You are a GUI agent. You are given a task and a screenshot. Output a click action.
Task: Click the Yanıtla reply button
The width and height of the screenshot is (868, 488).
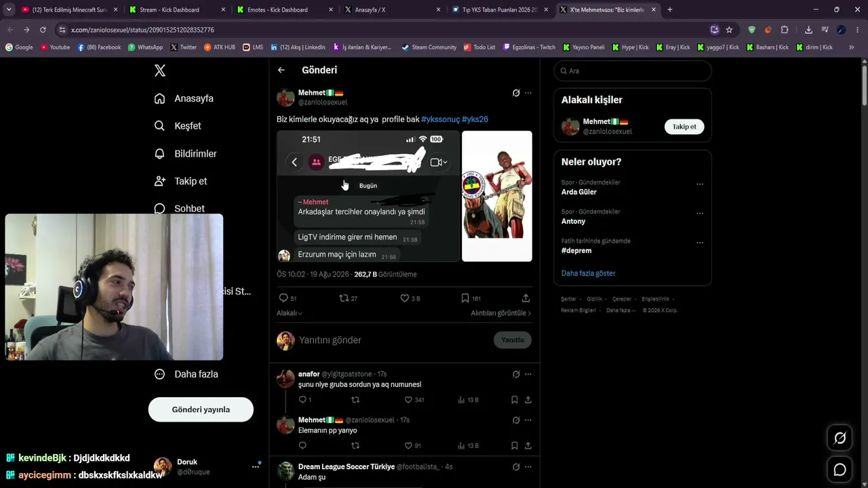[513, 340]
